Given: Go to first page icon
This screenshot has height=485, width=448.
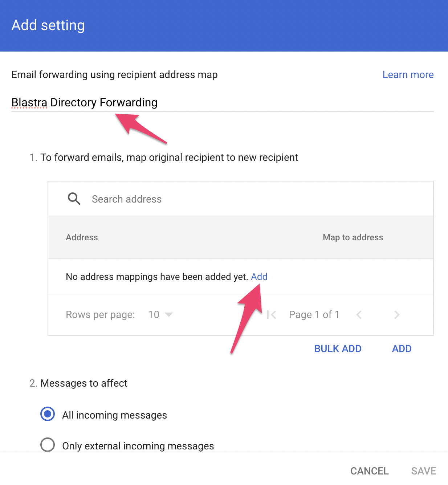Looking at the screenshot, I should [x=271, y=315].
